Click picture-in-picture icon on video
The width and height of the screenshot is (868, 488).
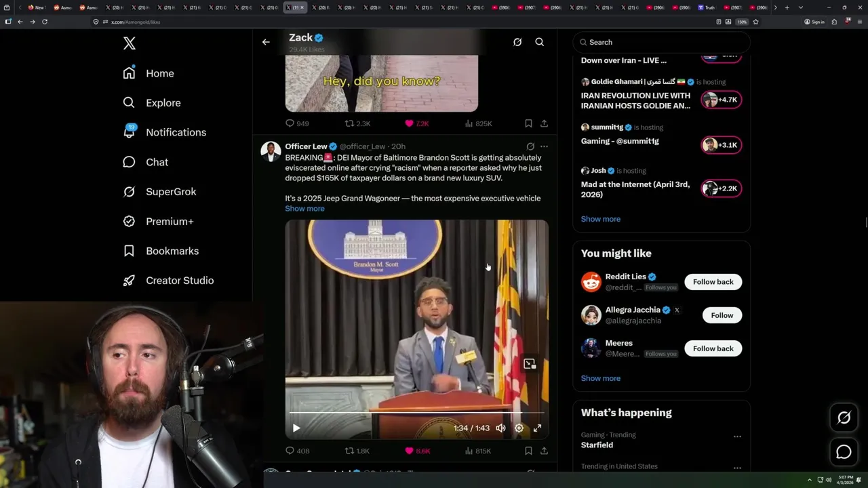tap(530, 364)
